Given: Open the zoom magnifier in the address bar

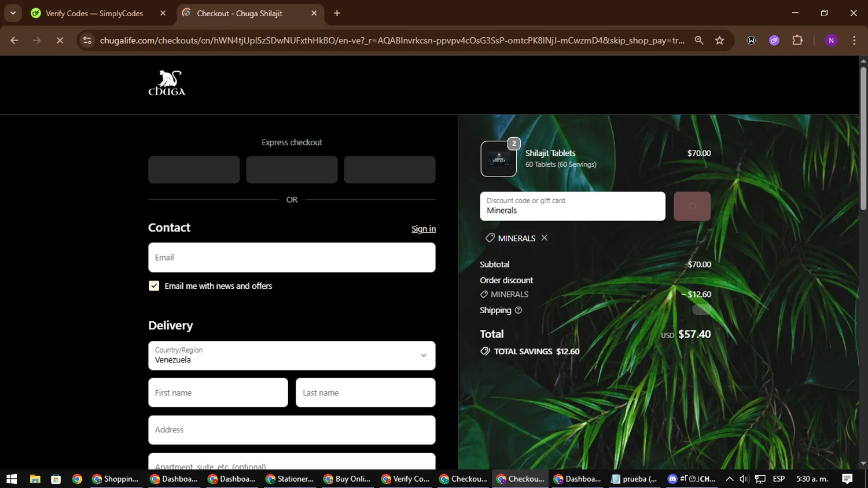Looking at the screenshot, I should [699, 41].
